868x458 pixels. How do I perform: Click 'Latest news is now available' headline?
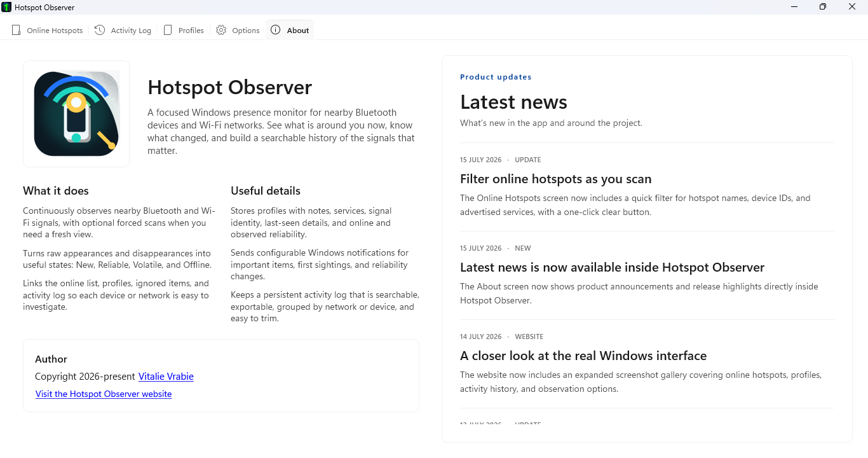612,267
